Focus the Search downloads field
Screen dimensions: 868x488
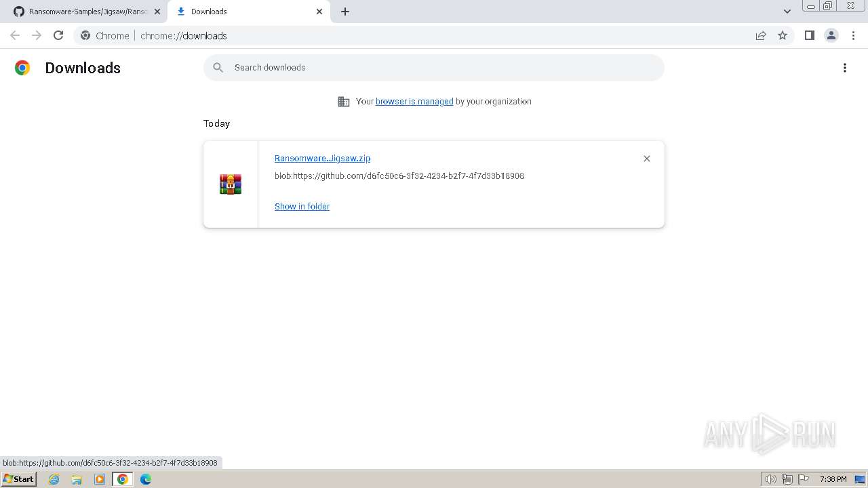(x=434, y=68)
